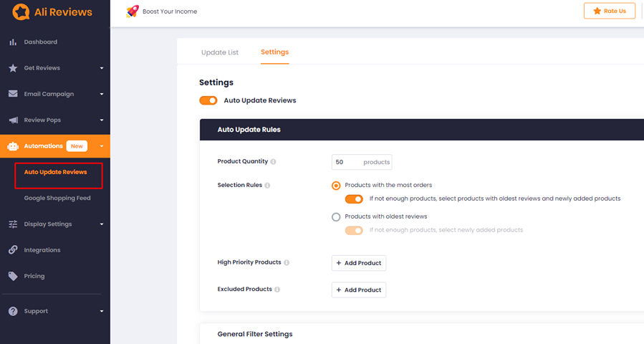Screen dimensions: 644x344
Task: Expand the Support submenu arrow
Action: [102, 311]
